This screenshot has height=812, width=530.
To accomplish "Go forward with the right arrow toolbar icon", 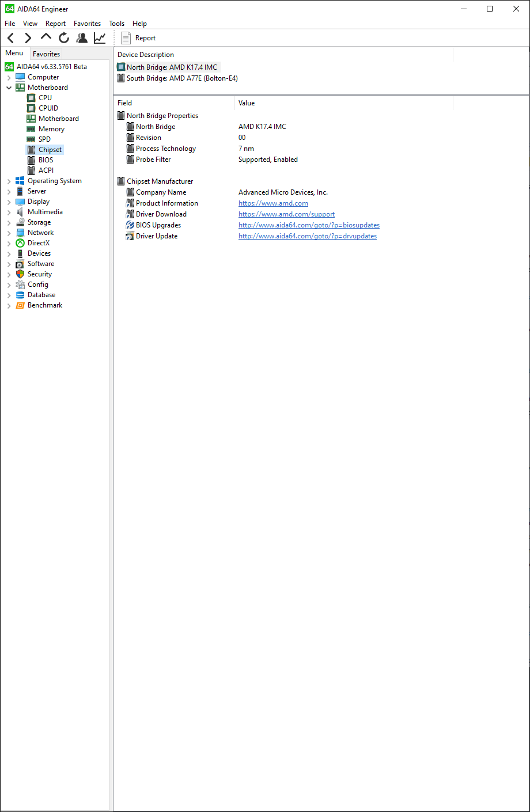I will tap(28, 38).
